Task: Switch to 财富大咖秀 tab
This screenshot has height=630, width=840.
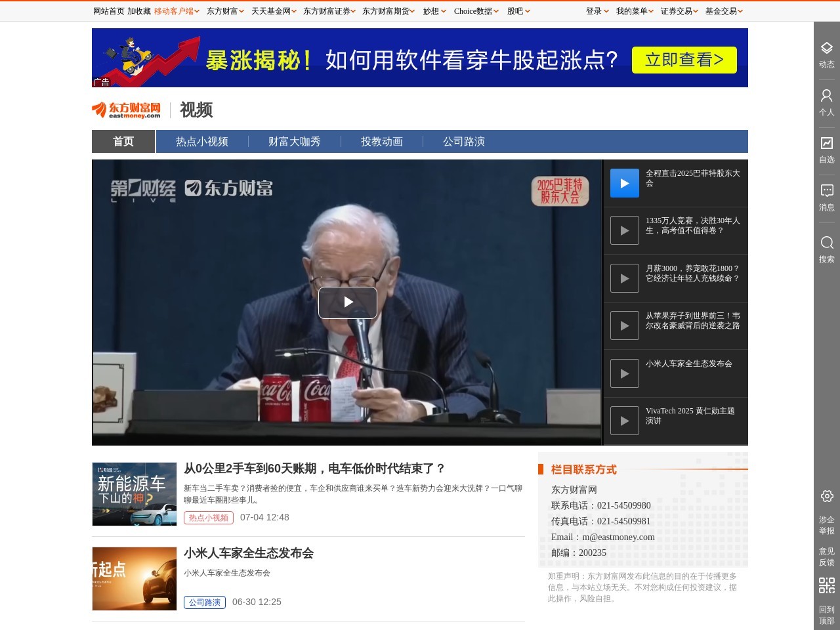Action: [x=295, y=141]
